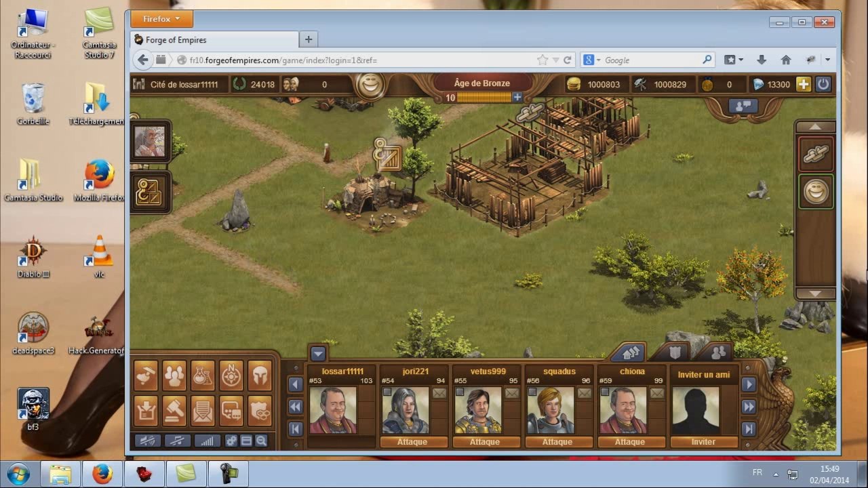This screenshot has width=868, height=488.
Task: Attack player vetus999
Action: coord(485,442)
